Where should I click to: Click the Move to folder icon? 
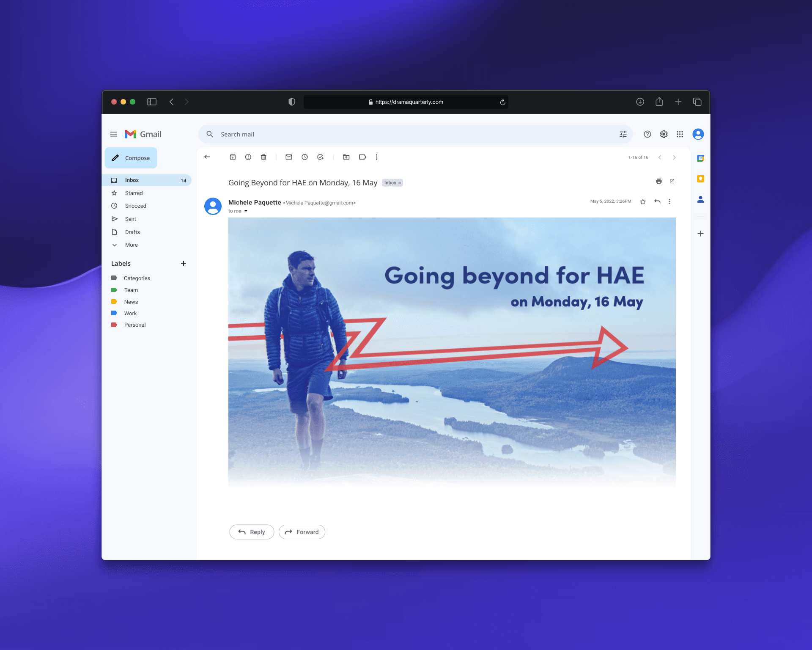click(x=346, y=157)
